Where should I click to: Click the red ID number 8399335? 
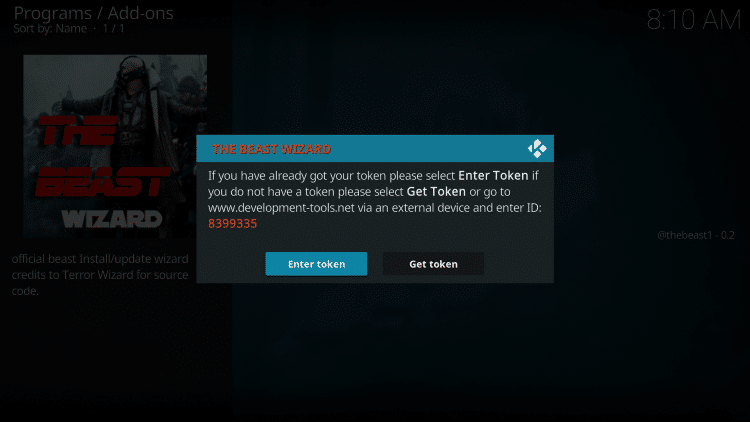[x=232, y=223]
